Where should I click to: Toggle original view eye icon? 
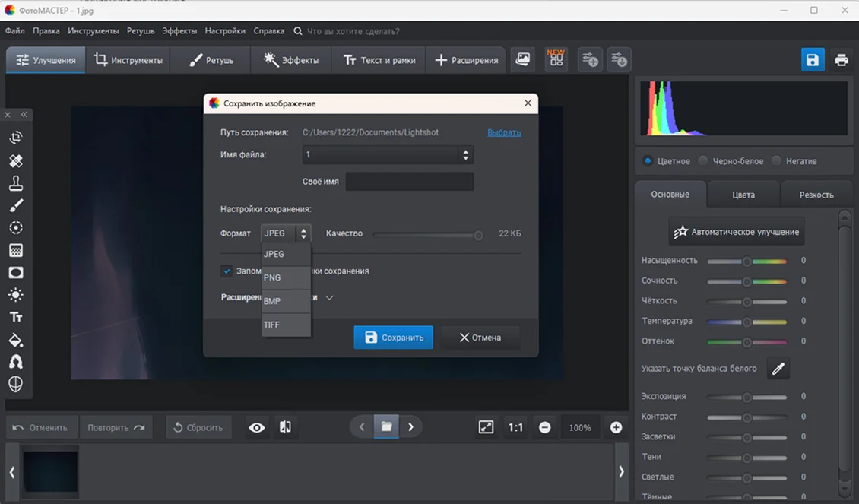pos(256,427)
